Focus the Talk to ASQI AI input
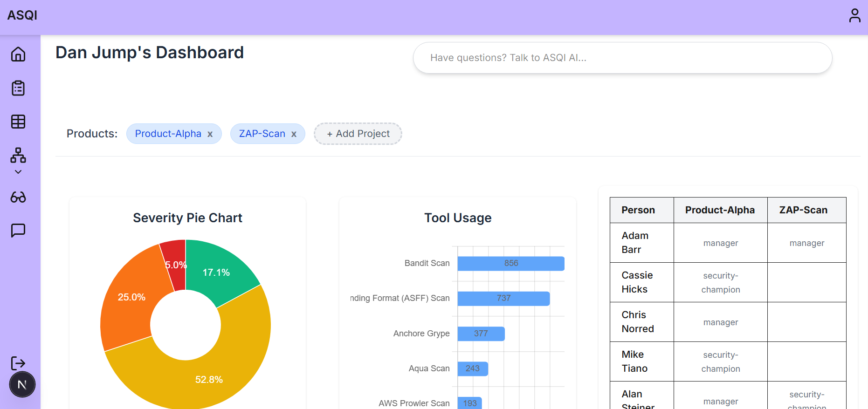This screenshot has width=868, height=409. tap(622, 58)
